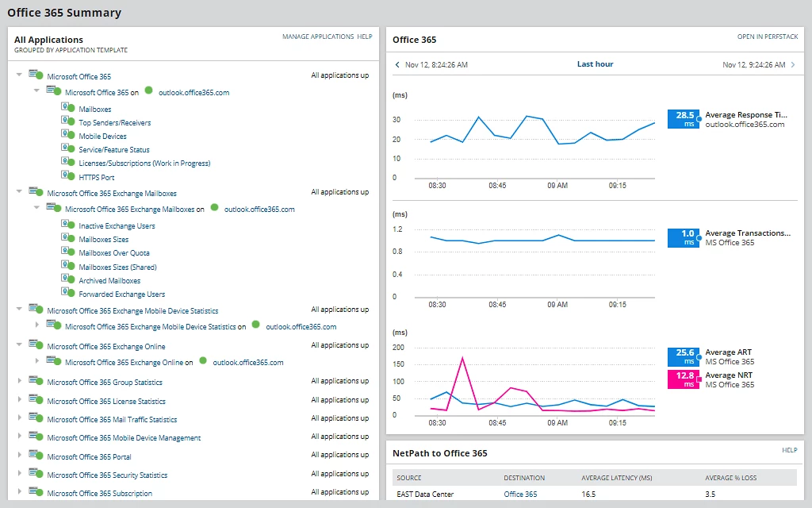Expand the Exchange Online on outlook.office365.com node
Screen dimensions: 812x508
click(37, 362)
